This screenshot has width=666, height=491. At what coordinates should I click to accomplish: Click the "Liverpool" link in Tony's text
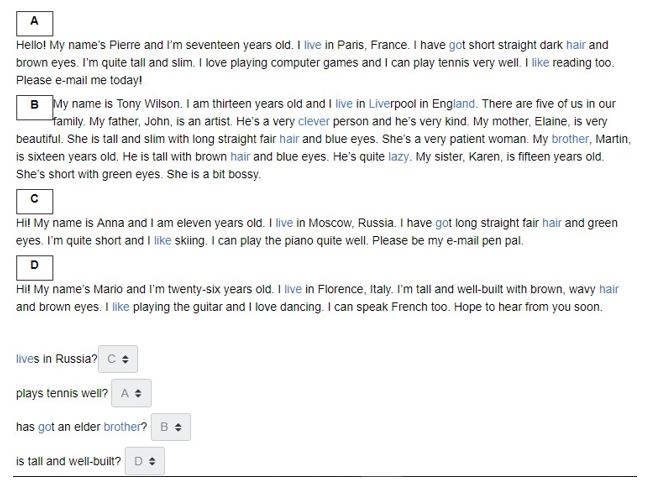393,104
